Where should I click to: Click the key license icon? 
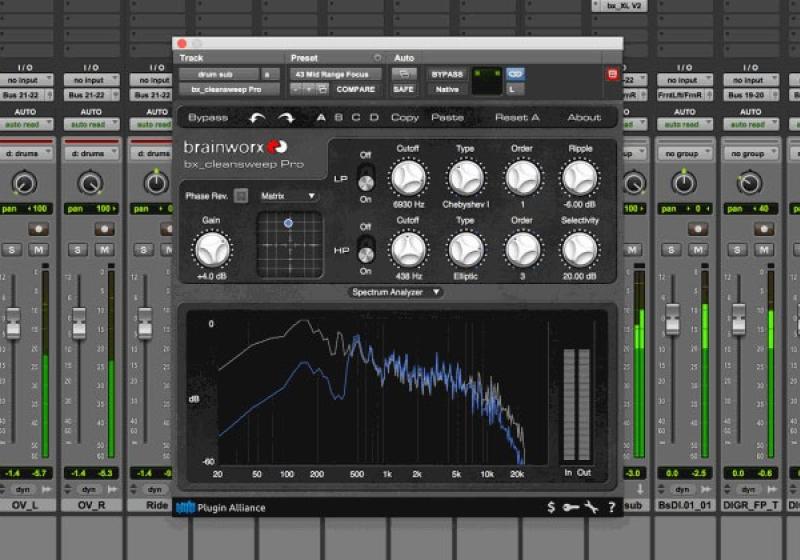(571, 507)
